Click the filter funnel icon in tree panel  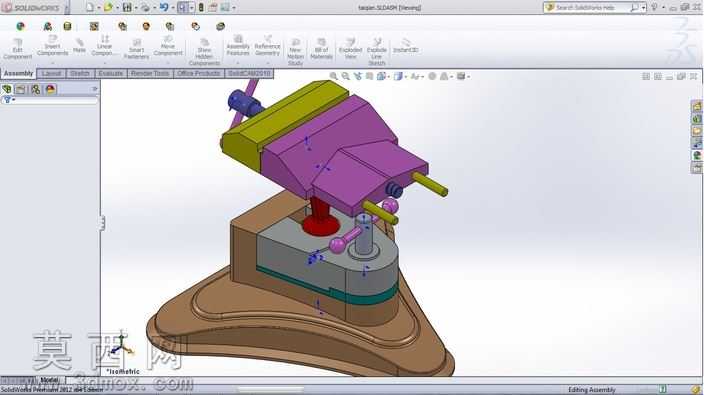pyautogui.click(x=7, y=100)
